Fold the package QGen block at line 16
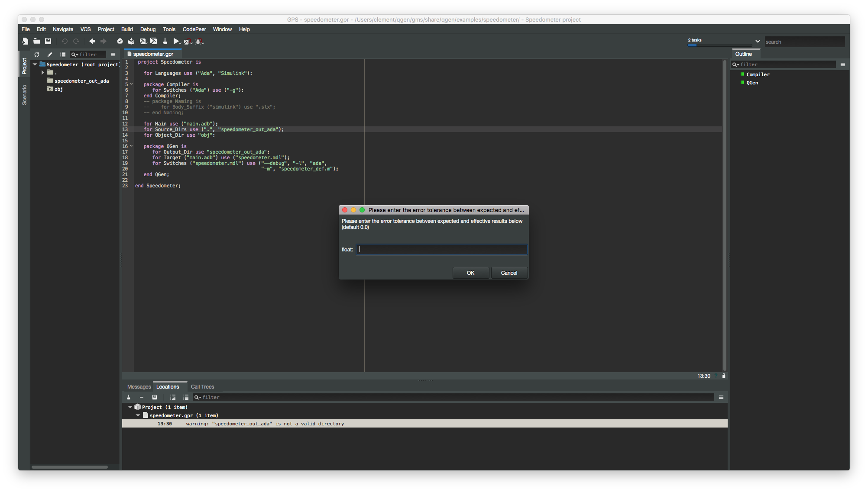The height and width of the screenshot is (492, 868). coord(131,146)
